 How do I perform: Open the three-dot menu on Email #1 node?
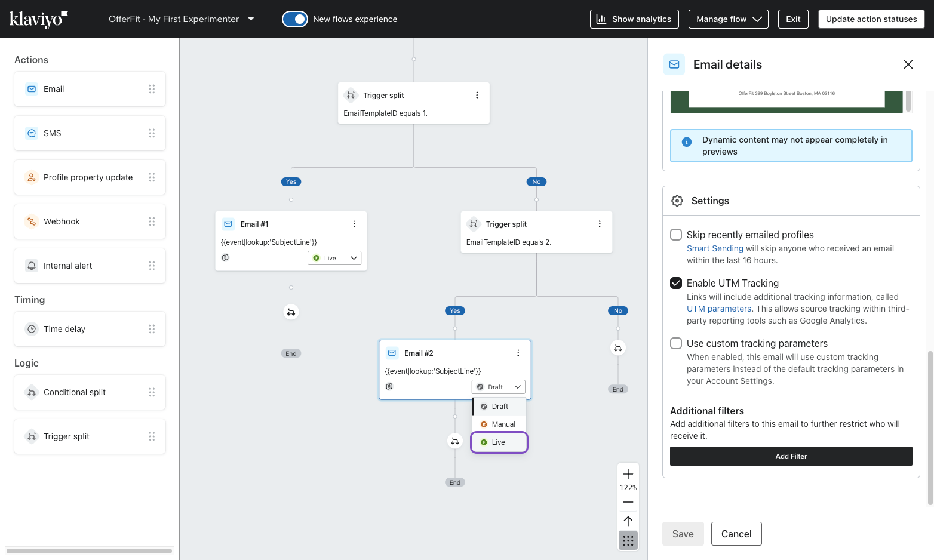(354, 224)
